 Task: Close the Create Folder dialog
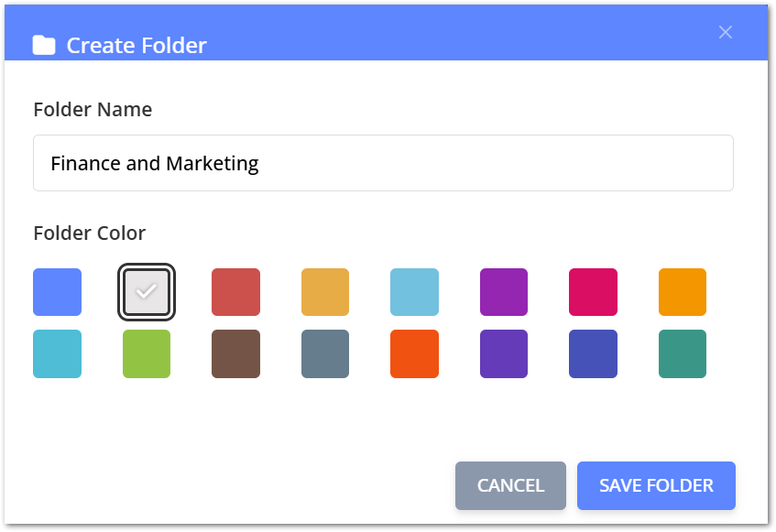pyautogui.click(x=726, y=32)
